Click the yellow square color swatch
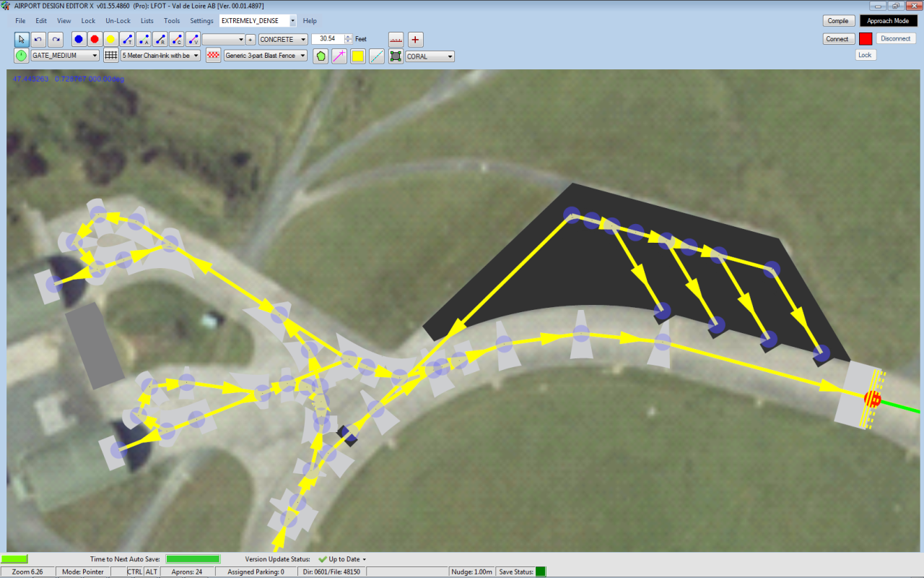 [x=358, y=56]
